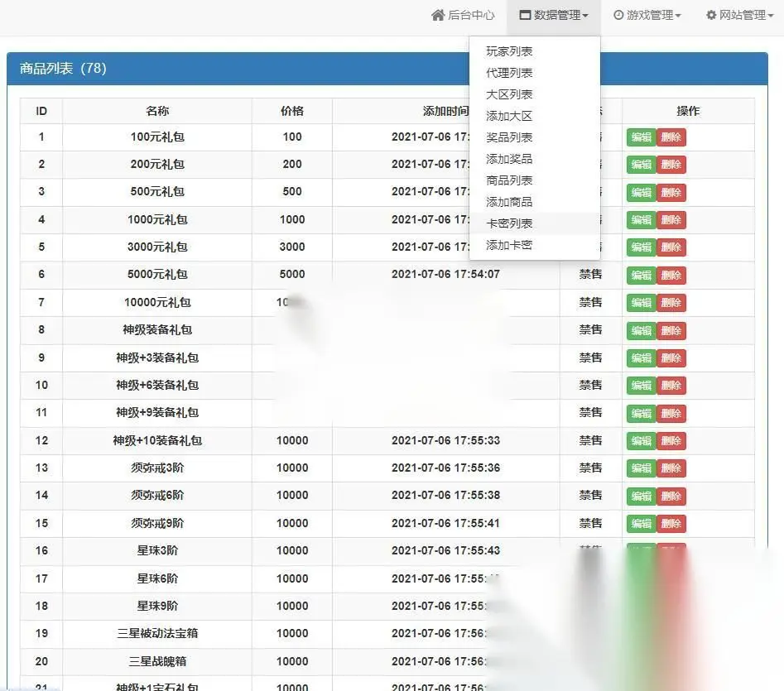Delete the 神级+9装备礼包 row
Viewport: 784px width, 691px height.
click(x=671, y=413)
